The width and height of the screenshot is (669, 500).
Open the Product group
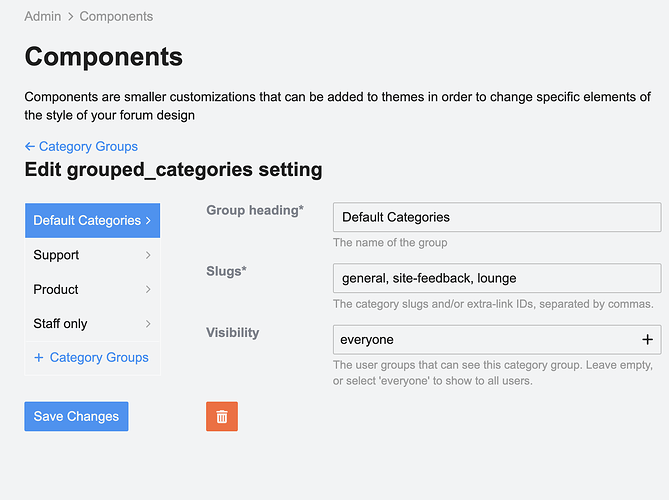coord(93,289)
